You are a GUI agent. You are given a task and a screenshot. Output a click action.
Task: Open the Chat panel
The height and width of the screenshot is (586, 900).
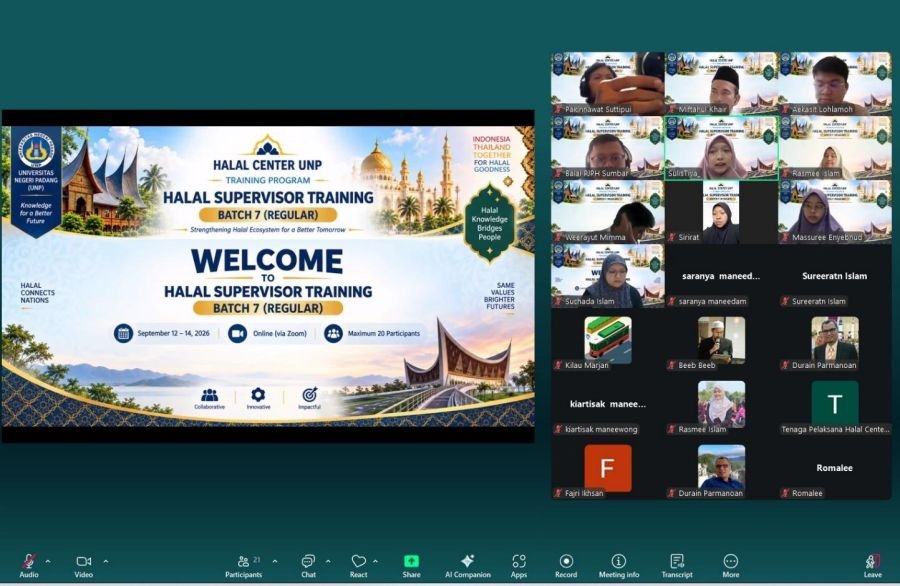coord(308,565)
